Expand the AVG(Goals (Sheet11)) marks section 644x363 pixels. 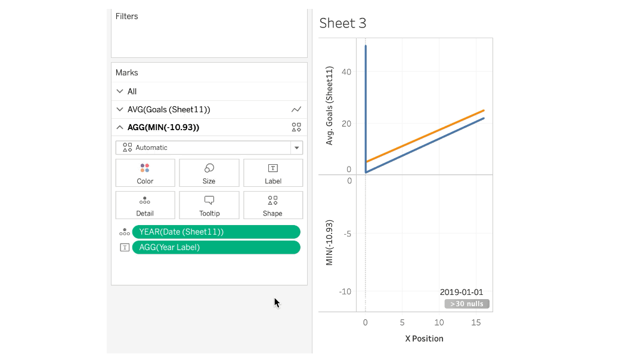pos(120,110)
